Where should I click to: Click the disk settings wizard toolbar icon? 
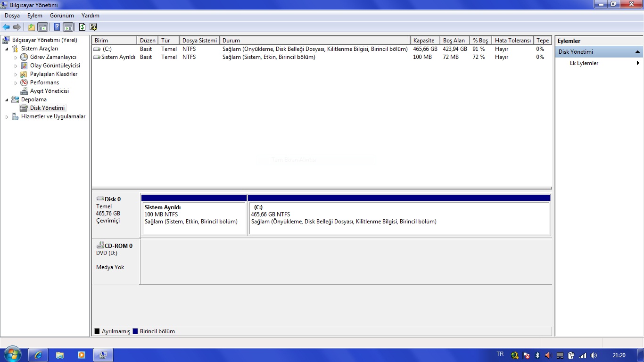[93, 27]
